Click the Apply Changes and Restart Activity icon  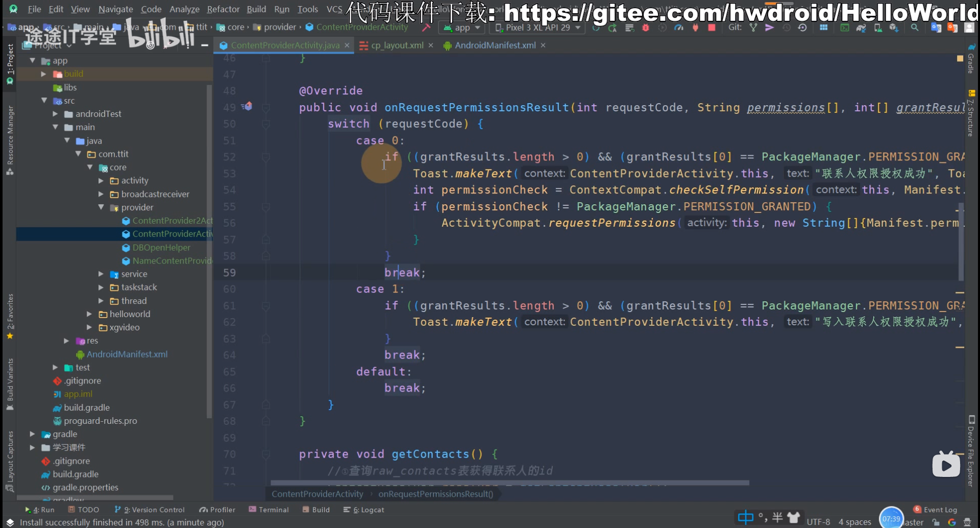point(612,28)
